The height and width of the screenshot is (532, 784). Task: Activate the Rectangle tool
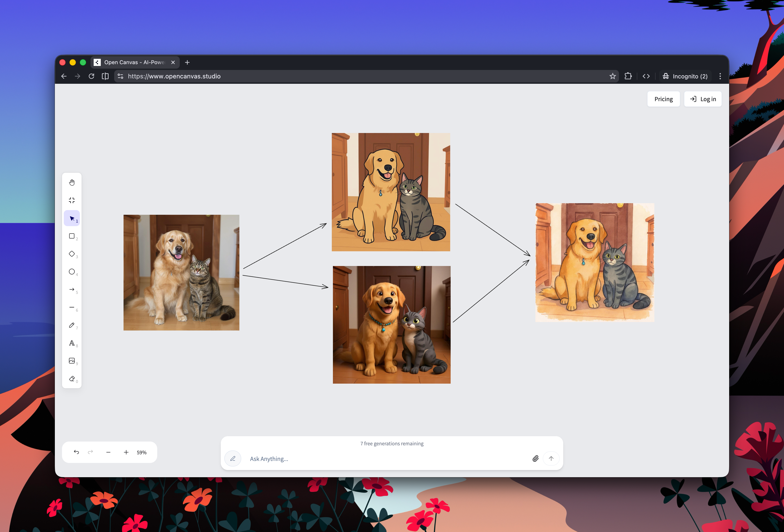coord(72,236)
